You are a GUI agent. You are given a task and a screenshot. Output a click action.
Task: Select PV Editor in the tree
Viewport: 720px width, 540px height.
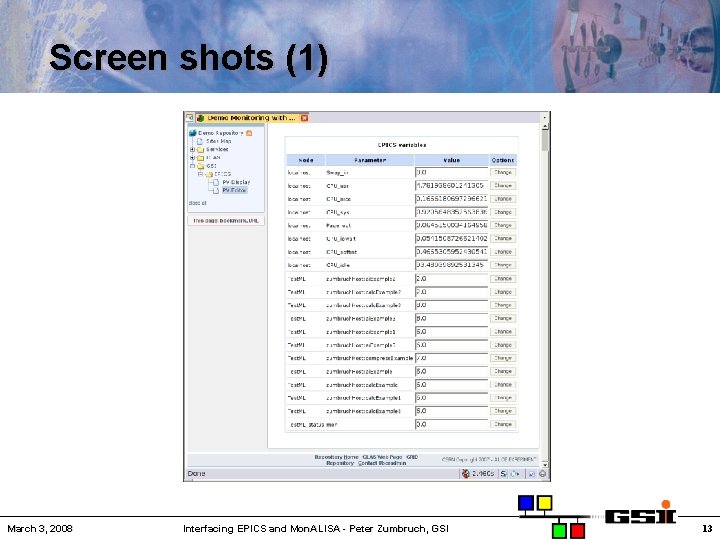click(235, 191)
